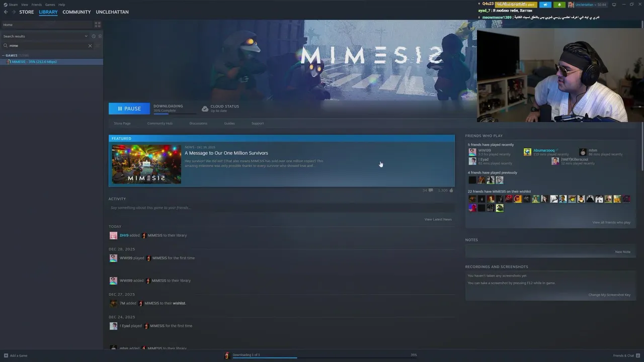Click 7M's avatar in Dec 27 activity
The width and height of the screenshot is (644, 362).
[113, 303]
